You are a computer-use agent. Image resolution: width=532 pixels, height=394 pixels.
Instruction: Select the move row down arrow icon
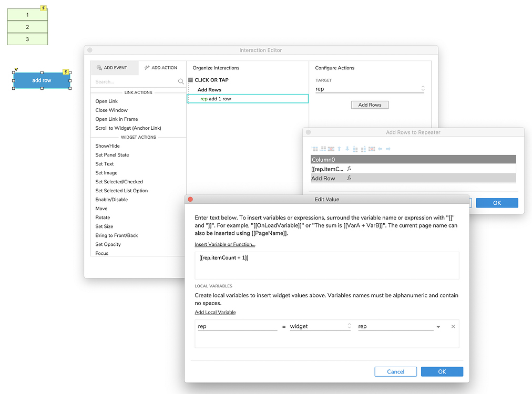(347, 149)
